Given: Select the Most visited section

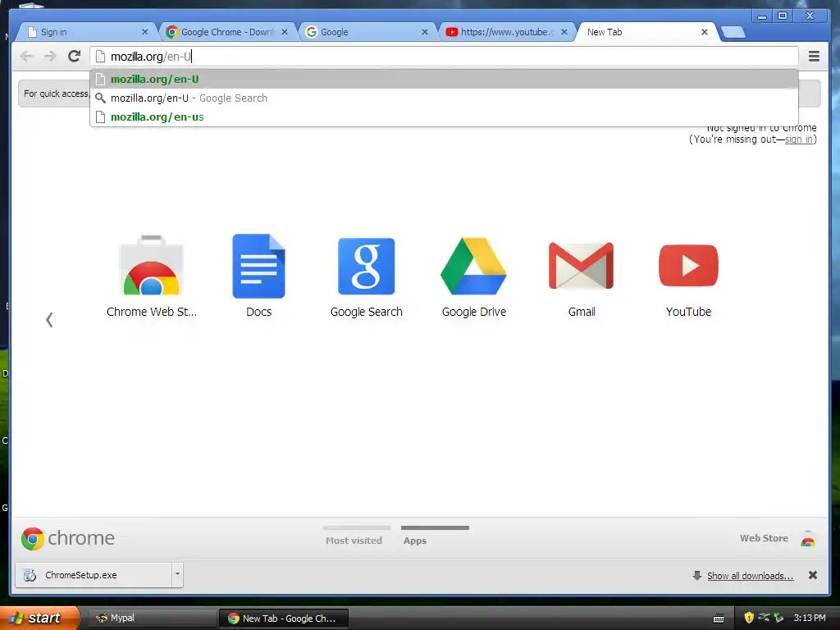Looking at the screenshot, I should click(354, 541).
